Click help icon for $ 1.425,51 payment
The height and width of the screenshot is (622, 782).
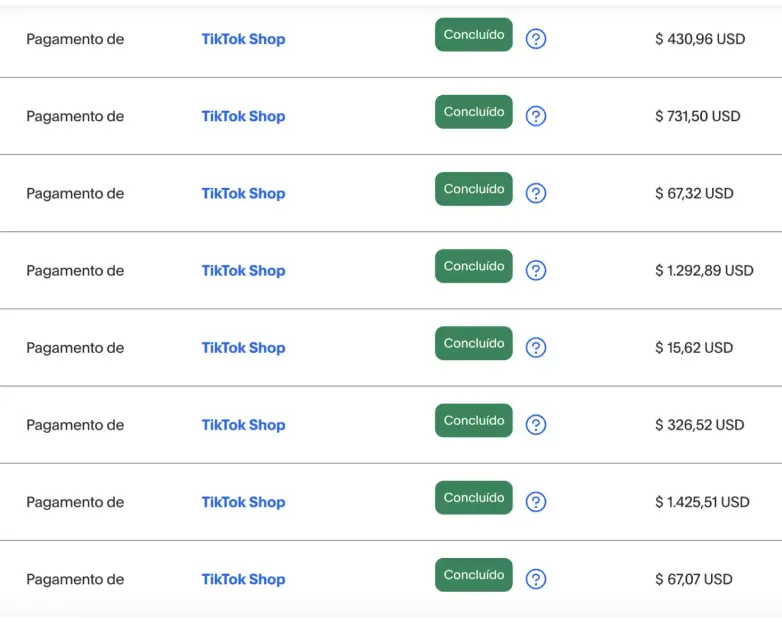536,501
